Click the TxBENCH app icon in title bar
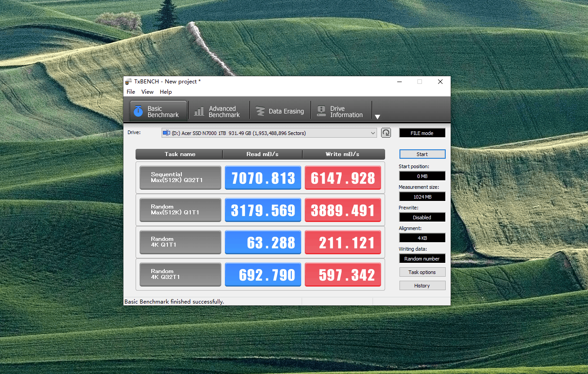Viewport: 588px width, 374px height. [128, 82]
